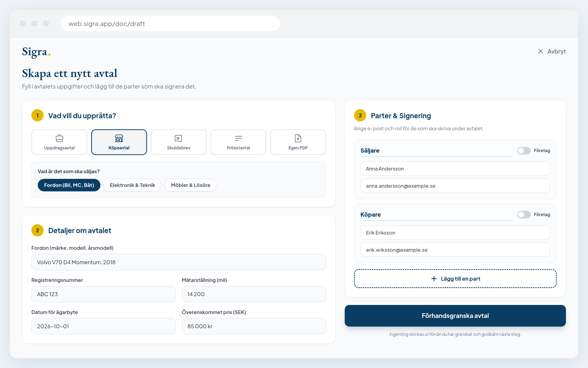Select Fordon (Bil, MC, Båt) category
The height and width of the screenshot is (368, 588).
pos(69,185)
